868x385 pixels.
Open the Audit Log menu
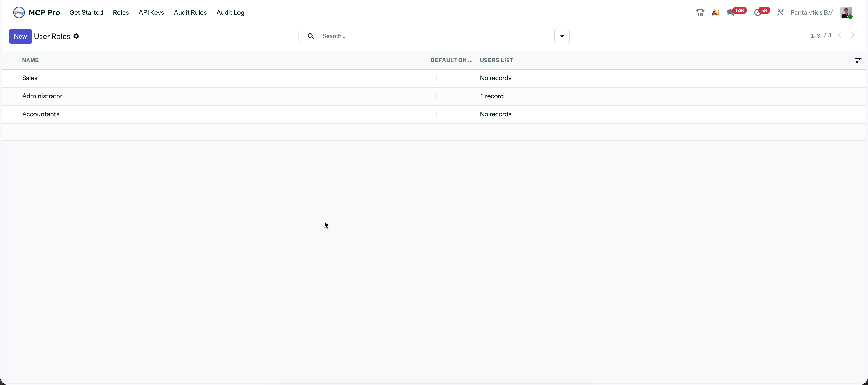(231, 12)
